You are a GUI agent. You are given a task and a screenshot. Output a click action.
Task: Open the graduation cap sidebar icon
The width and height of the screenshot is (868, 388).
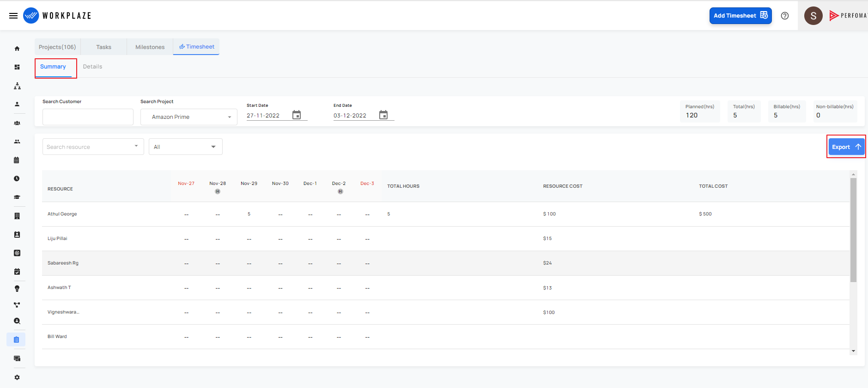tap(17, 197)
